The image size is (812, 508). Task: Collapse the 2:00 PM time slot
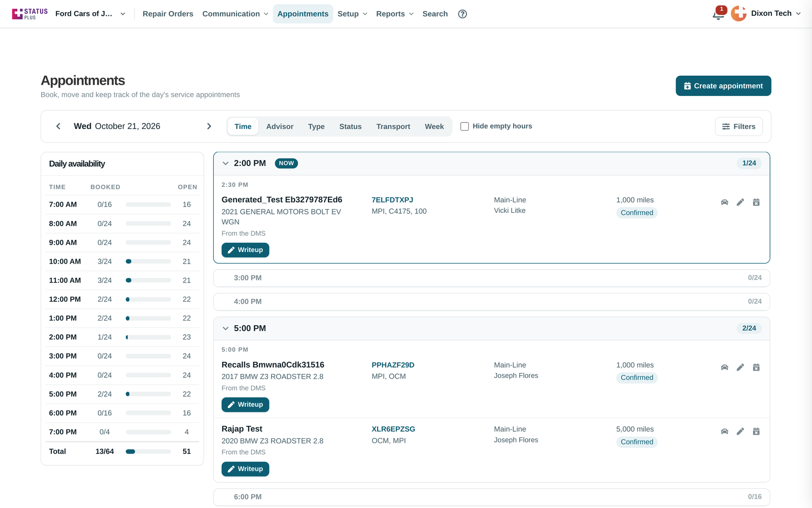[226, 163]
